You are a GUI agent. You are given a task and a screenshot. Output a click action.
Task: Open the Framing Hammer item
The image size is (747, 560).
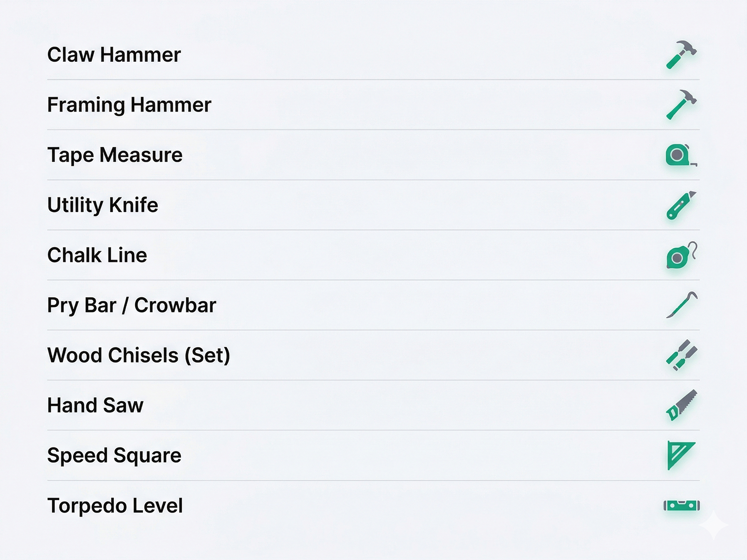click(129, 105)
